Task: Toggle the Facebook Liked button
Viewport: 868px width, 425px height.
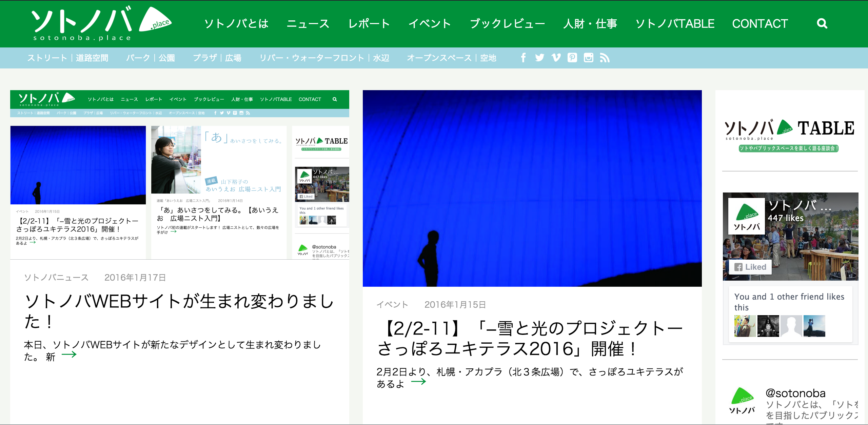Action: (x=750, y=267)
